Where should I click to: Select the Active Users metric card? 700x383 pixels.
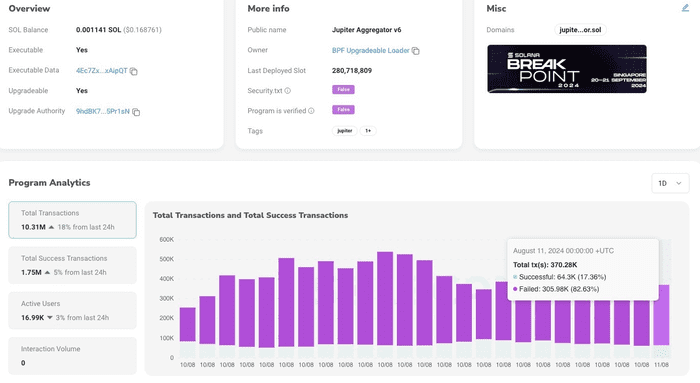[72, 310]
